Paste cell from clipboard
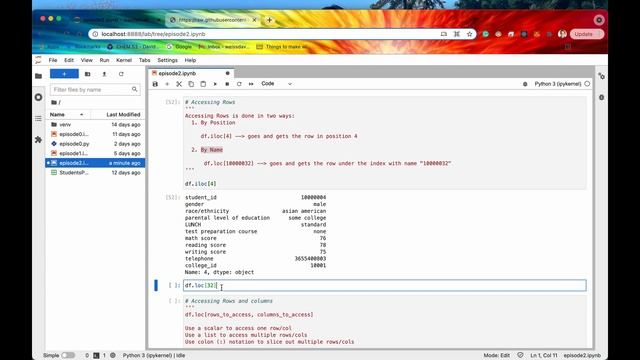The height and width of the screenshot is (360, 640). click(x=203, y=84)
